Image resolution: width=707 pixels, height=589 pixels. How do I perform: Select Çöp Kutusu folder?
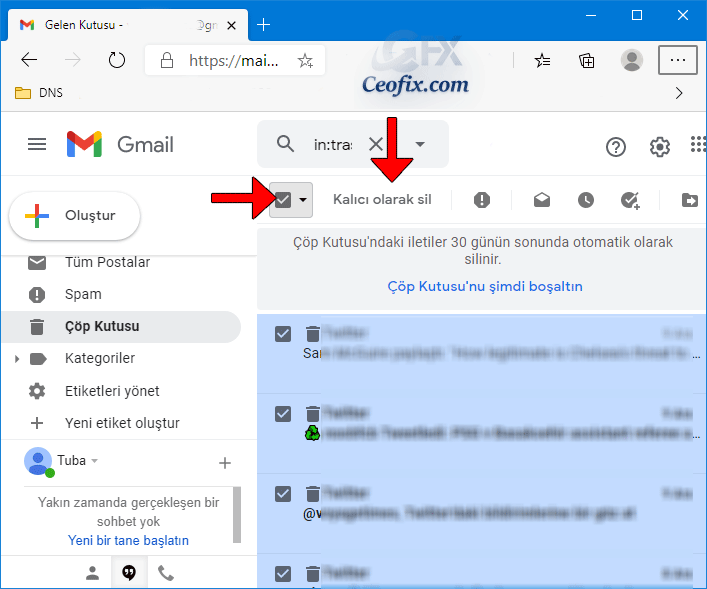click(x=121, y=327)
